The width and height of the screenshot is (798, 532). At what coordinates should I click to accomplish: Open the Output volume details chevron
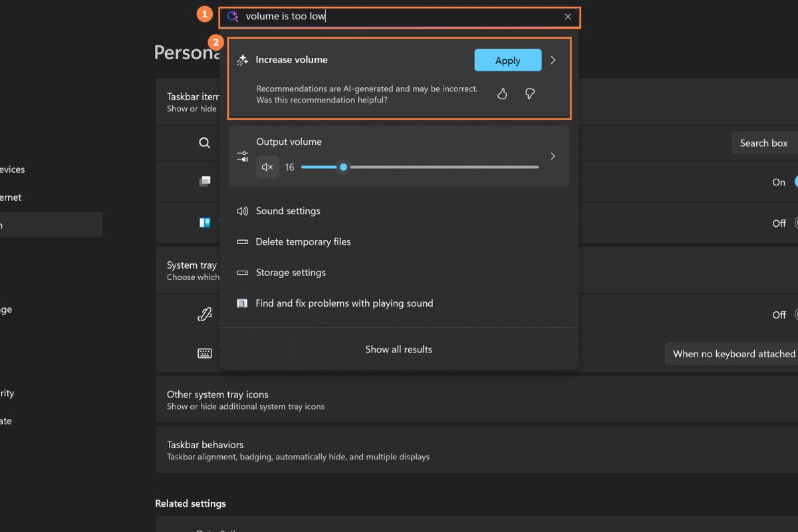(553, 156)
